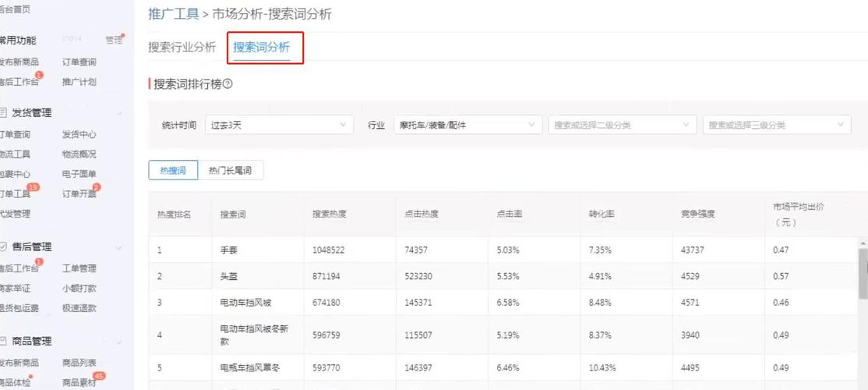Open 订单查询 under 发货管理

pyautogui.click(x=15, y=135)
